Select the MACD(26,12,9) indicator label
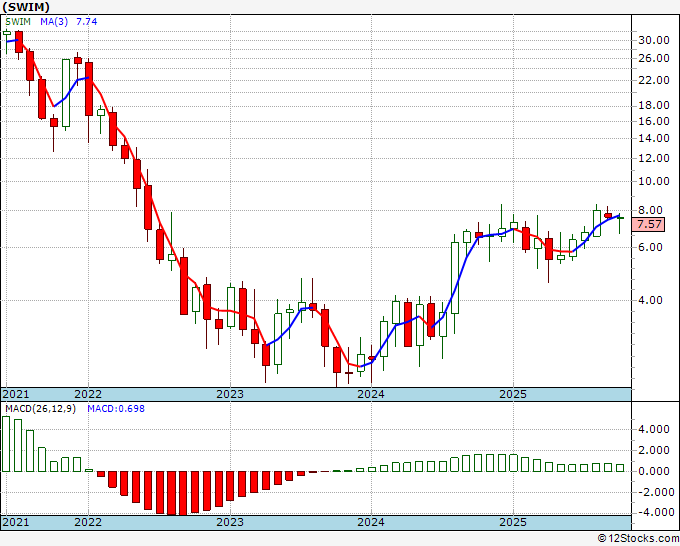The image size is (680, 546). (40, 409)
